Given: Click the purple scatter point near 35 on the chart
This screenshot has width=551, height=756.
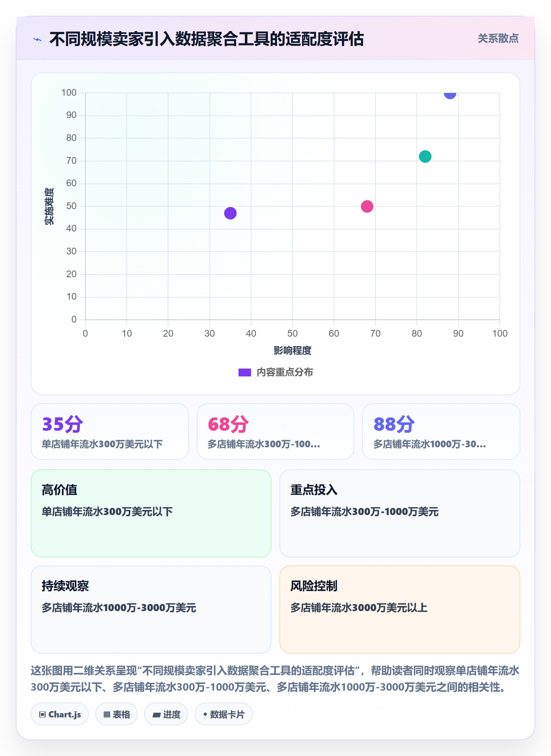Looking at the screenshot, I should click(x=230, y=213).
